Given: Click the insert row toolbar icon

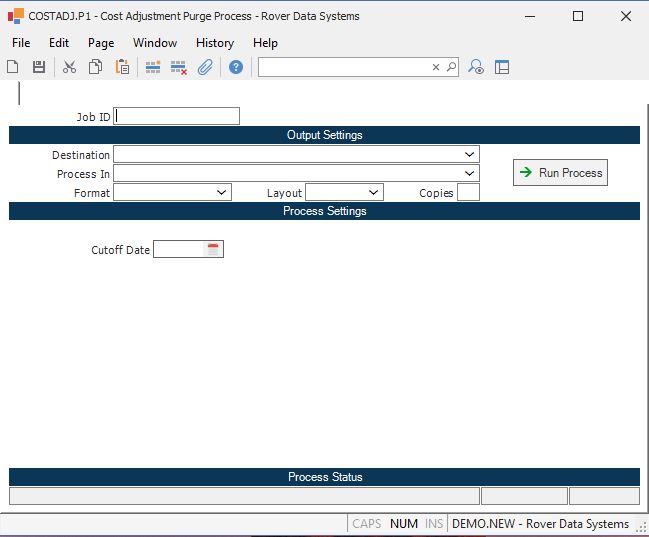Looking at the screenshot, I should [153, 67].
